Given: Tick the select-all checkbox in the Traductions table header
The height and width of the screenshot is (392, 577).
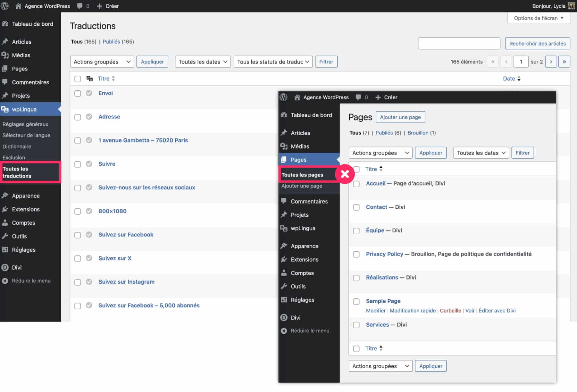Looking at the screenshot, I should point(78,79).
